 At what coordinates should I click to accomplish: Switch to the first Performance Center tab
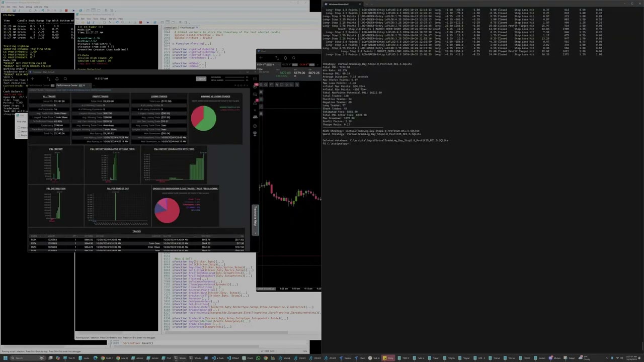point(41,85)
